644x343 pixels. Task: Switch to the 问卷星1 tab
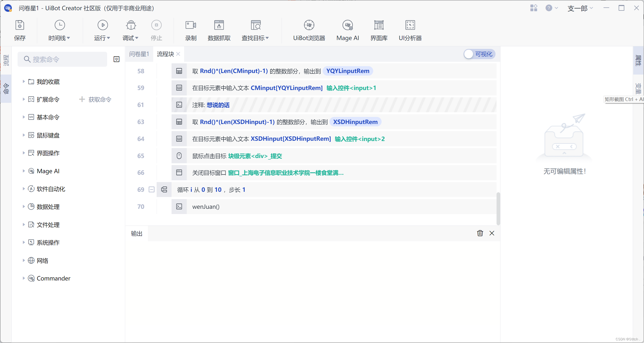(x=139, y=54)
